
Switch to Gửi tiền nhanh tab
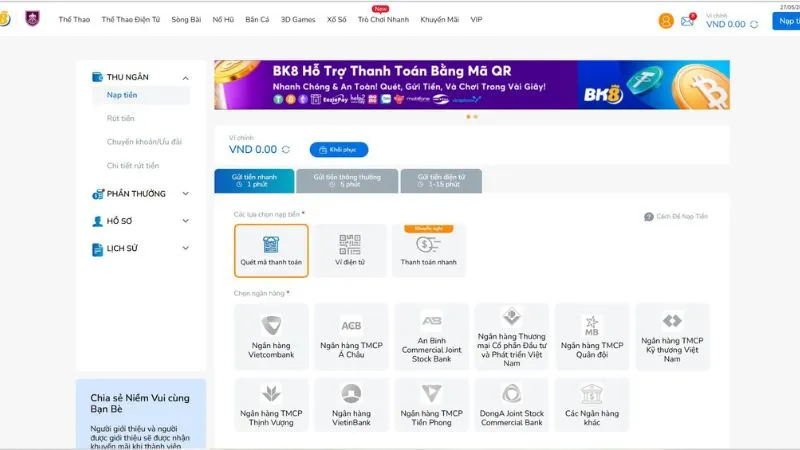point(254,181)
